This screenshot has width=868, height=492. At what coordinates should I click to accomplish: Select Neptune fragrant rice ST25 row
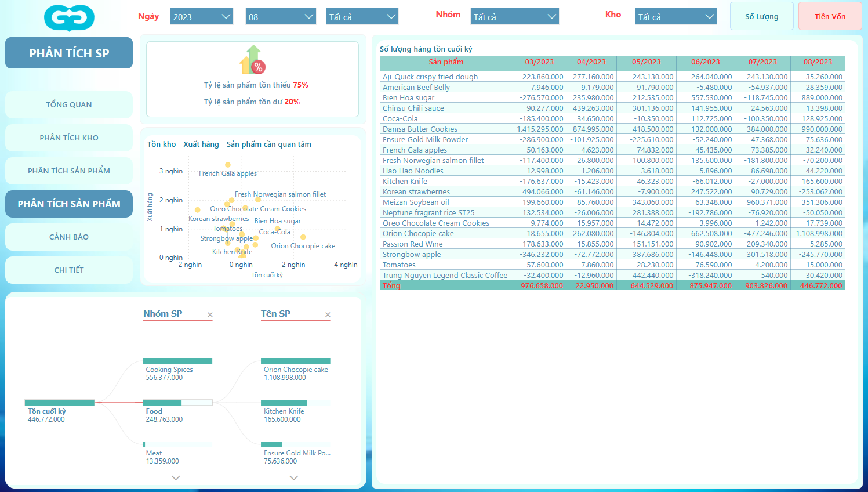(612, 212)
